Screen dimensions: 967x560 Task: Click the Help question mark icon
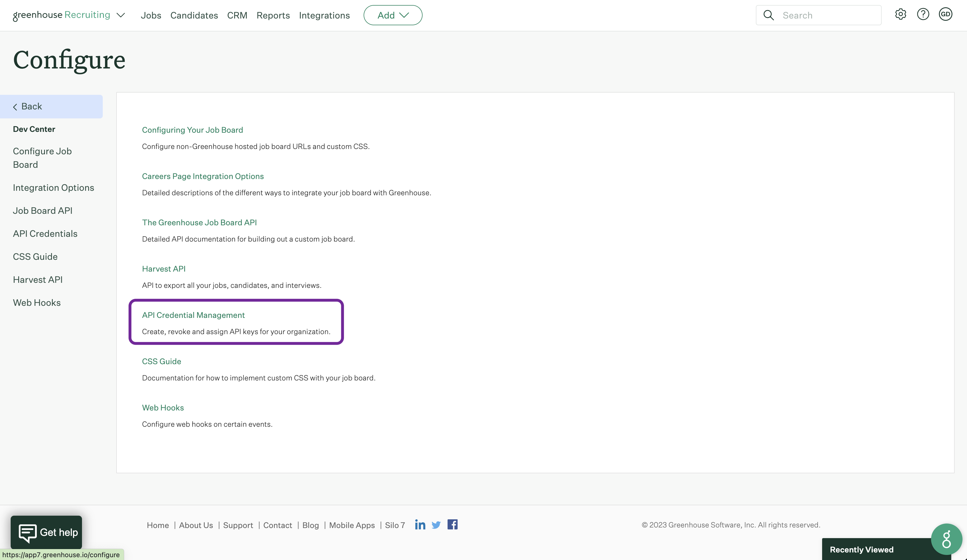point(923,15)
